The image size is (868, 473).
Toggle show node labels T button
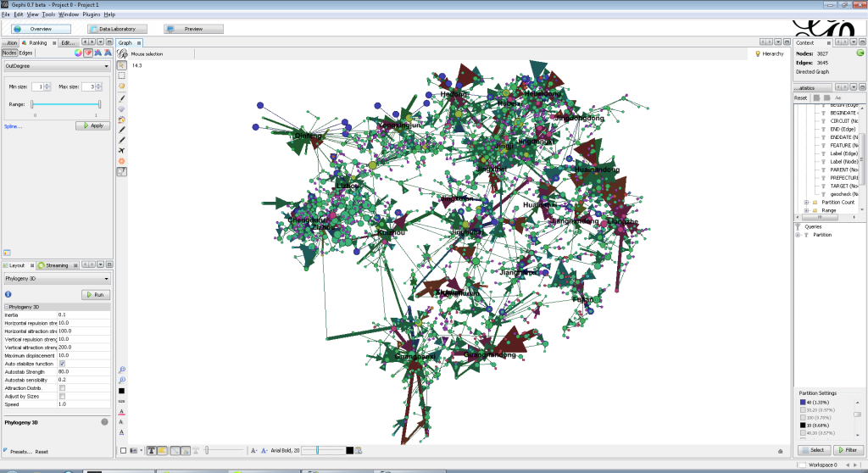152,451
